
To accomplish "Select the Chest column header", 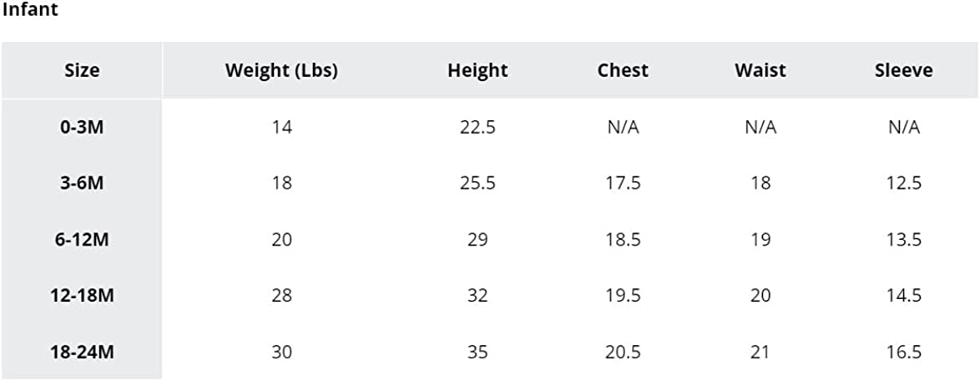I will click(x=623, y=71).
